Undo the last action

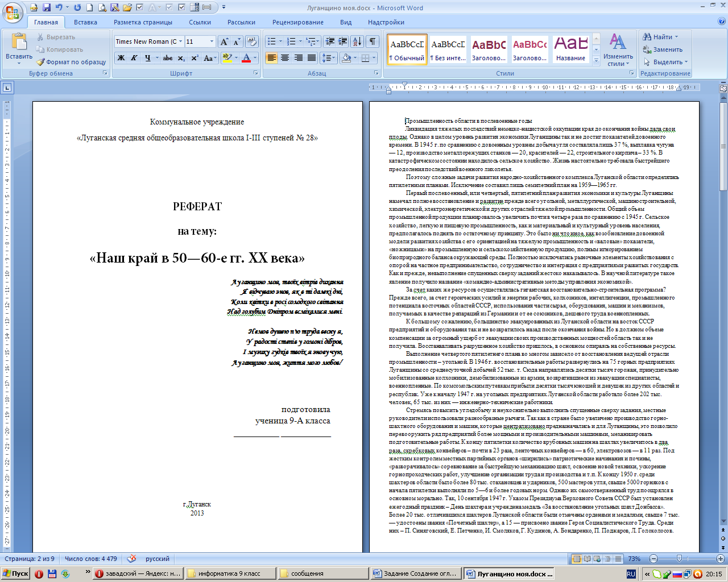(x=59, y=7)
